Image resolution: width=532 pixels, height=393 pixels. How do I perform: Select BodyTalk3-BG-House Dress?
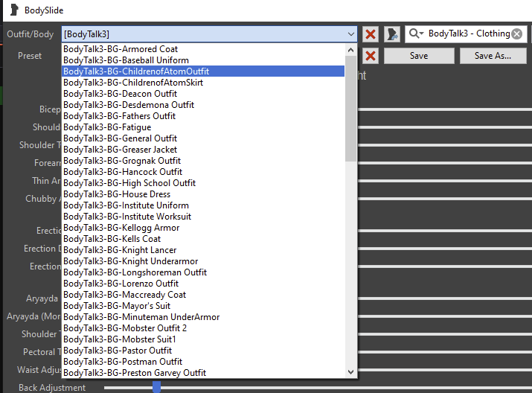point(203,194)
